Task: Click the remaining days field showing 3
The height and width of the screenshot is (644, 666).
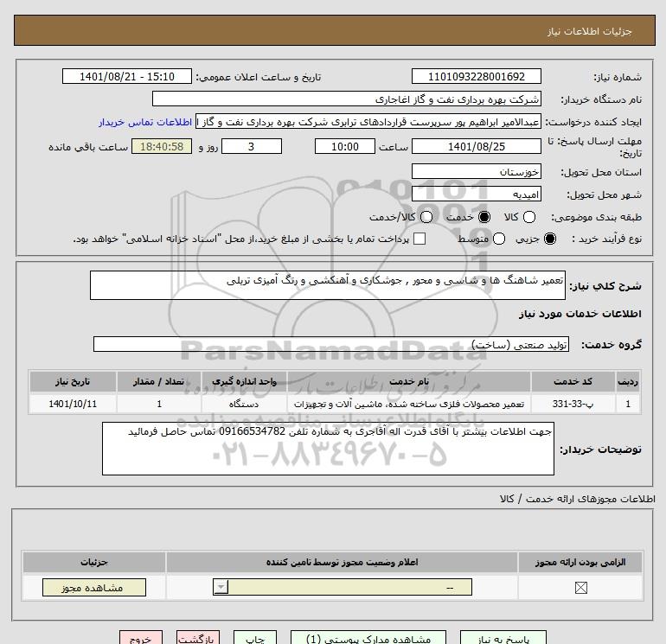Action: click(x=252, y=146)
